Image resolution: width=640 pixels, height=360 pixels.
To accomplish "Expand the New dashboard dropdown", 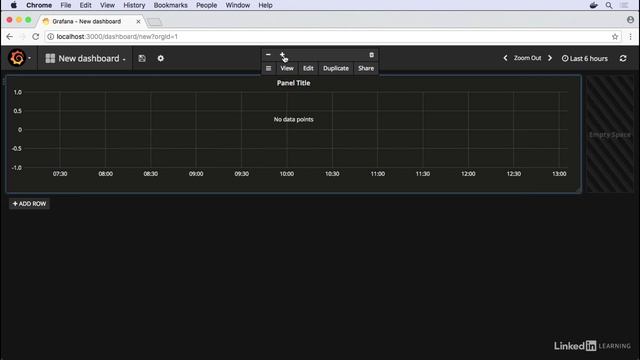I will 85,58.
